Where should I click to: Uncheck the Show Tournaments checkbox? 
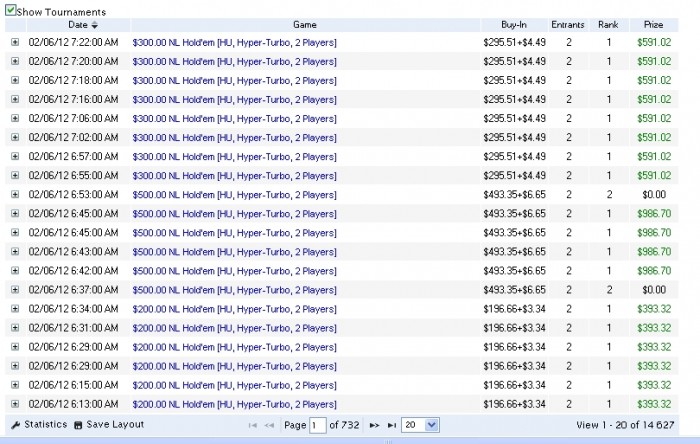[x=10, y=10]
